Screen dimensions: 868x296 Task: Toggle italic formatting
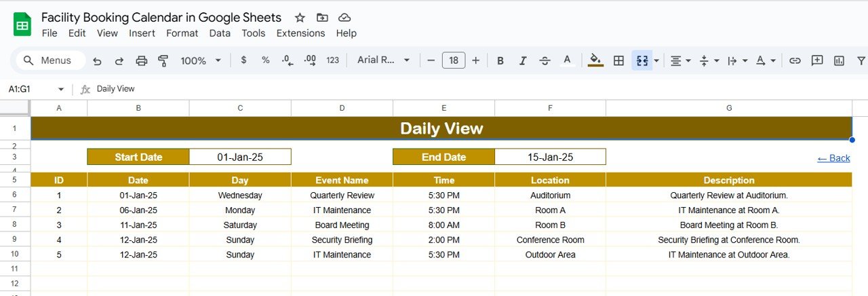pyautogui.click(x=523, y=60)
